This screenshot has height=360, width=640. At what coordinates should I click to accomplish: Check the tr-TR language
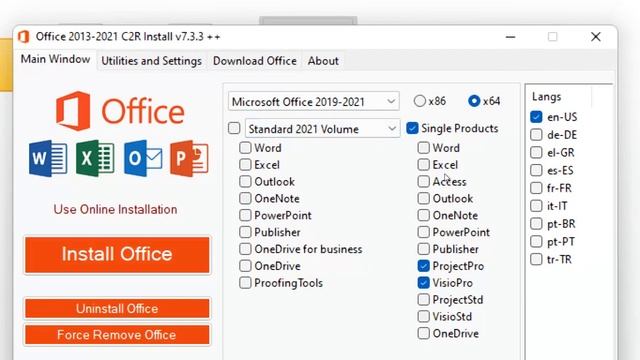tap(551, 259)
